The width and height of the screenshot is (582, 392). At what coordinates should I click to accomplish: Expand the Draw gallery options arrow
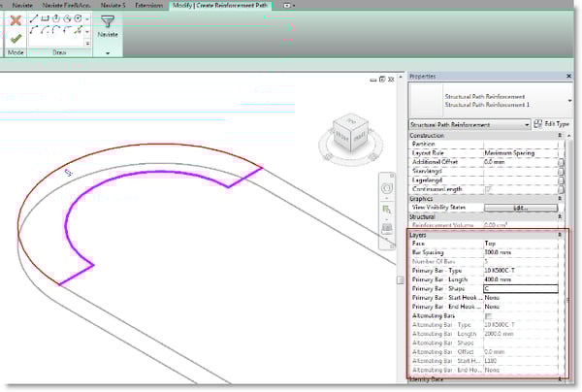(87, 44)
